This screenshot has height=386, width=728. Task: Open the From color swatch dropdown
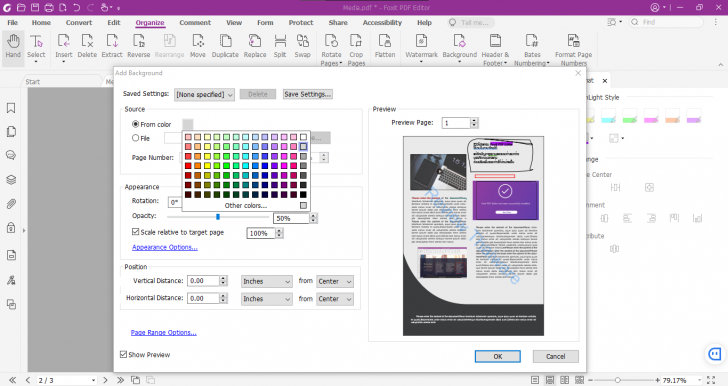click(x=188, y=124)
